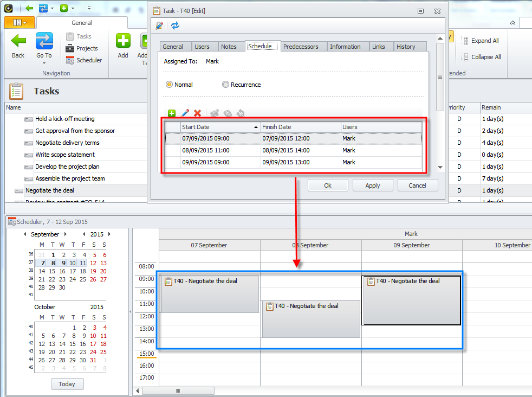Viewport: 532px width, 397px height.
Task: Click the Apply button
Action: [373, 185]
